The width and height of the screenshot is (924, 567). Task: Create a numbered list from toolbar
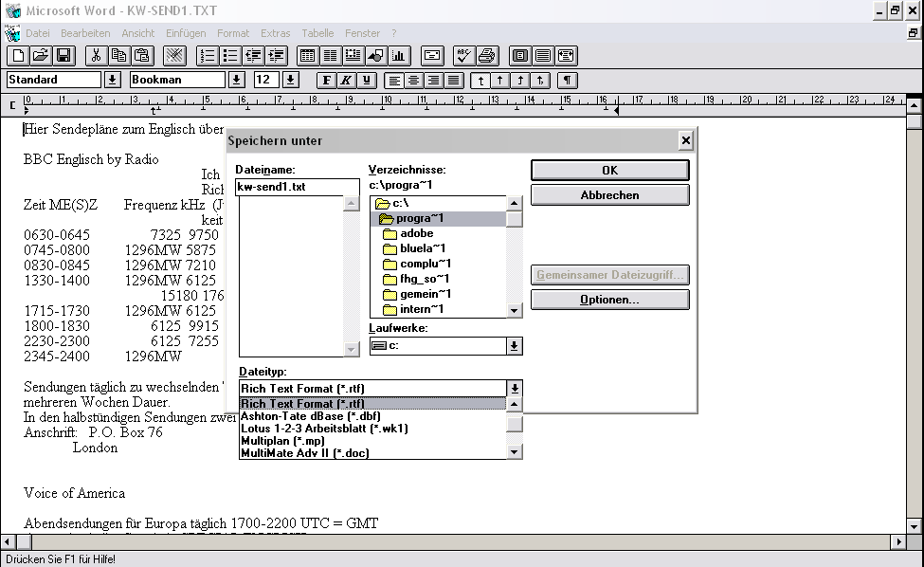click(207, 56)
